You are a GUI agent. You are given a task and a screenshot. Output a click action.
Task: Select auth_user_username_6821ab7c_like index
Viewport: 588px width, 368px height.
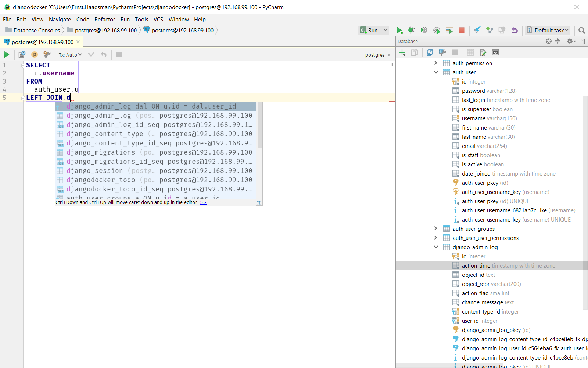518,210
